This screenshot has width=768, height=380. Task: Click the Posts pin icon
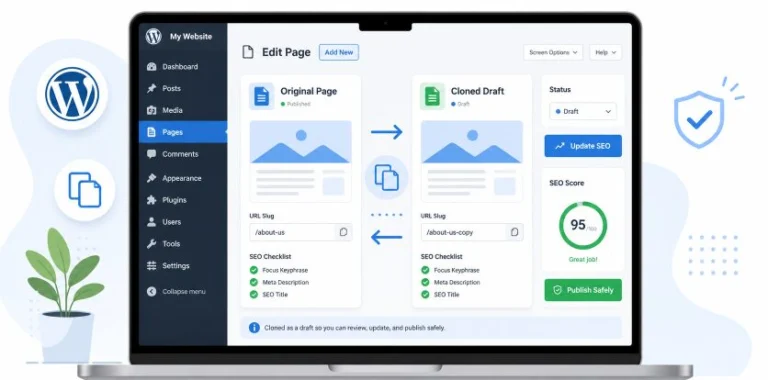point(151,89)
